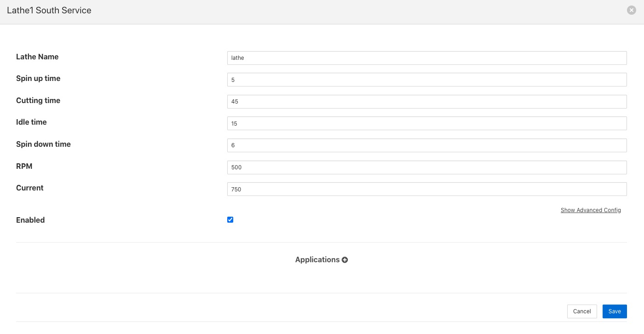This screenshot has height=334, width=644.
Task: Click the Lathe Name label text
Action: [x=37, y=57]
